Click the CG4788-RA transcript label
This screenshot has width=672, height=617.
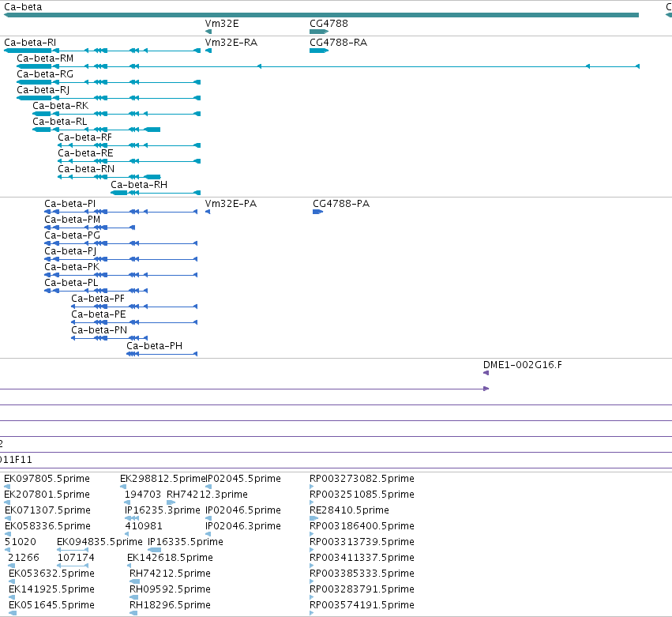pyautogui.click(x=339, y=43)
